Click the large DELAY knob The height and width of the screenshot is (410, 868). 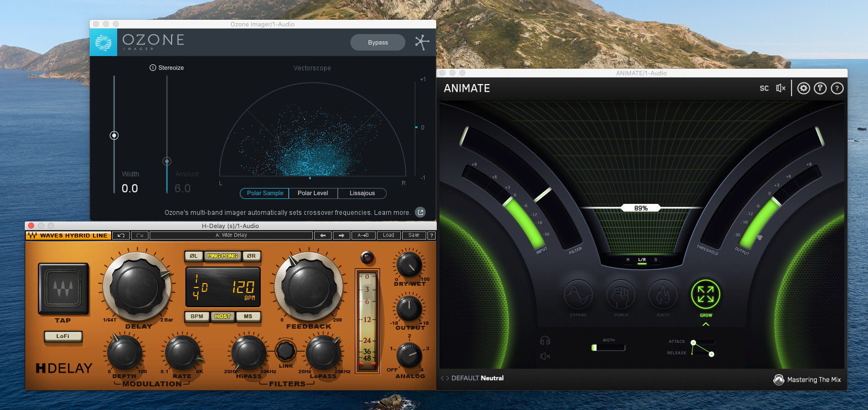click(138, 287)
